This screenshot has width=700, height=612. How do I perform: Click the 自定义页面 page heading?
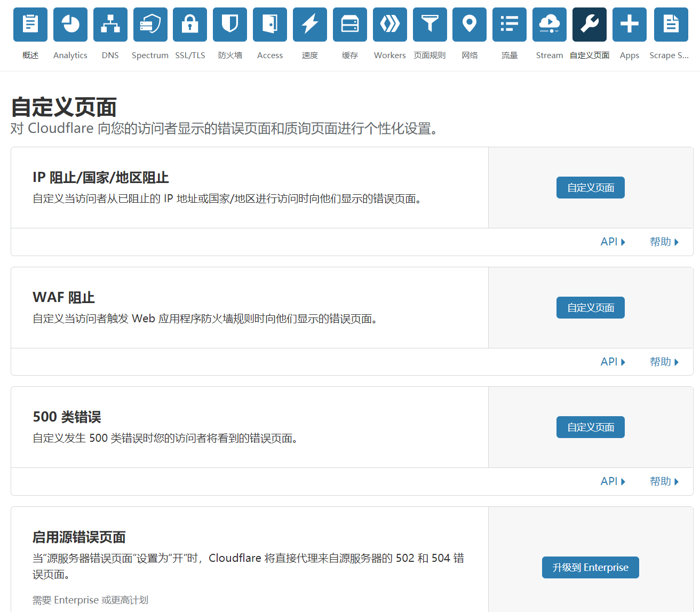point(64,107)
